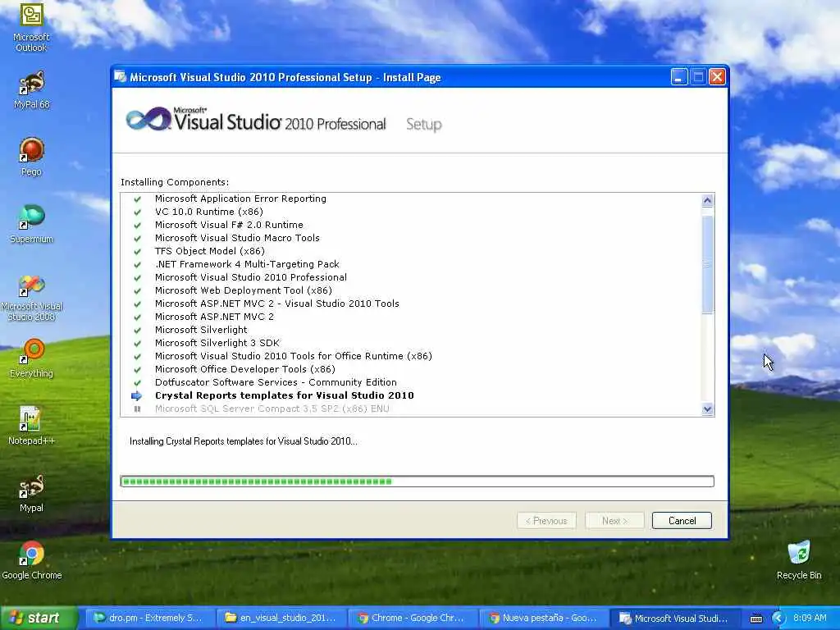Click the checkmark next to Microsoft ASP.NET MVC 2
This screenshot has height=630, width=840.
(138, 317)
